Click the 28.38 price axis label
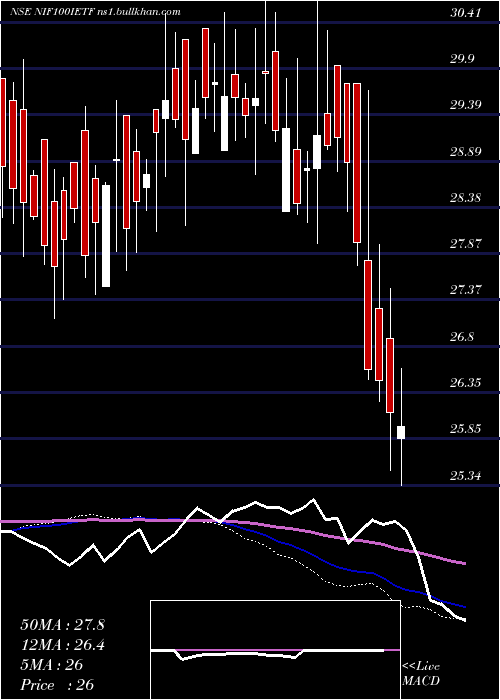The height and width of the screenshot is (700, 500). [x=466, y=197]
